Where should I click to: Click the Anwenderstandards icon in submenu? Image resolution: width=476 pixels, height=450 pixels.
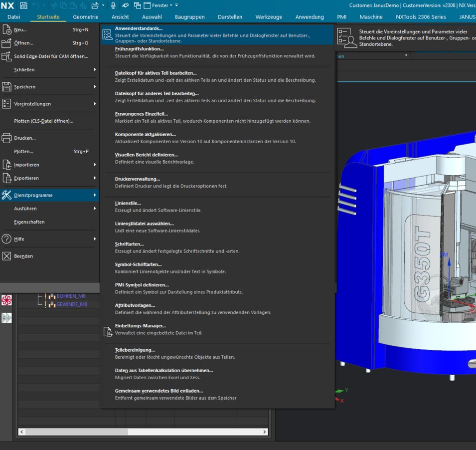tap(108, 34)
